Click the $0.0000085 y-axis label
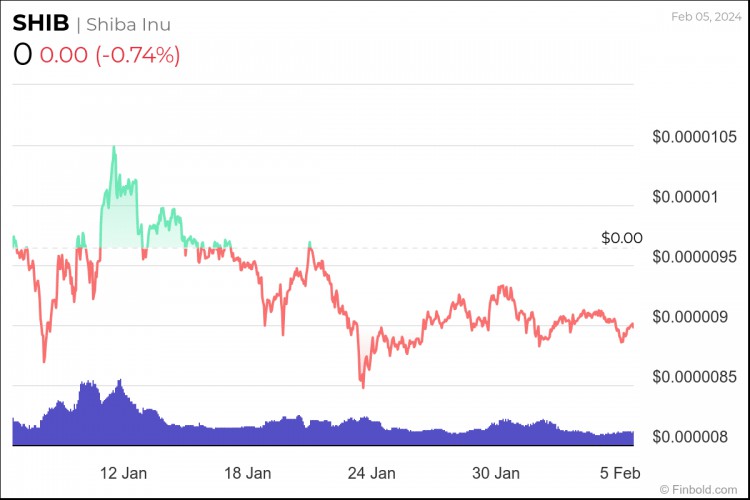Viewport: 750px width, 500px height. pos(695,377)
